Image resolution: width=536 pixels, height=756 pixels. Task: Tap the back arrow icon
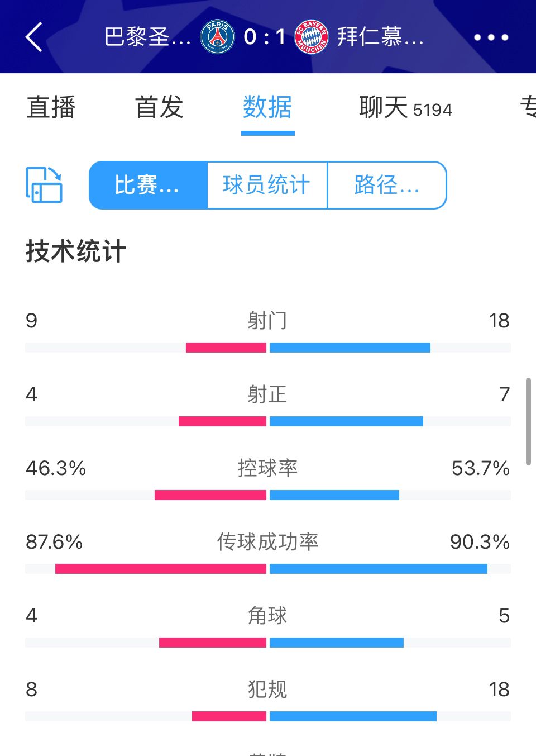(34, 37)
